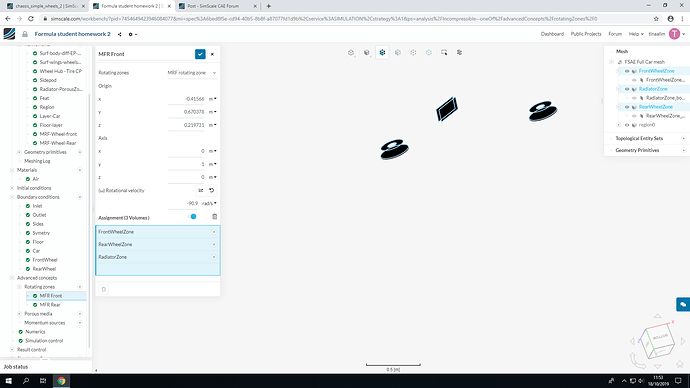Open Windows taskbar search
The image size is (690, 388).
pyautogui.click(x=26, y=381)
